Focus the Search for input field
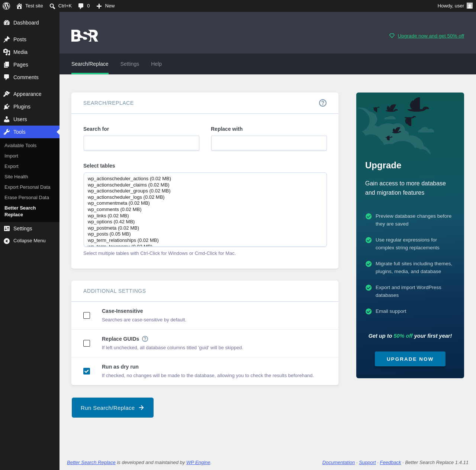 141,143
